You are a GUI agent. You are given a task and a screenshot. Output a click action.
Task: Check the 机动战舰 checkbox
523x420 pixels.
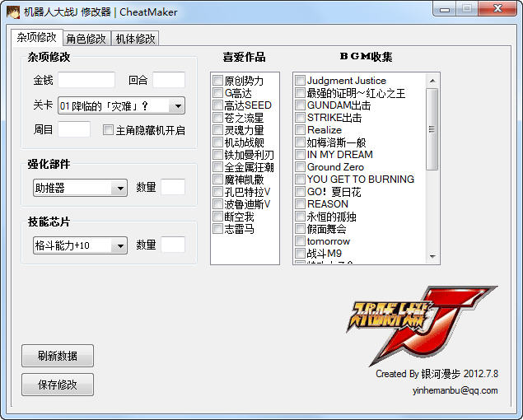217,142
